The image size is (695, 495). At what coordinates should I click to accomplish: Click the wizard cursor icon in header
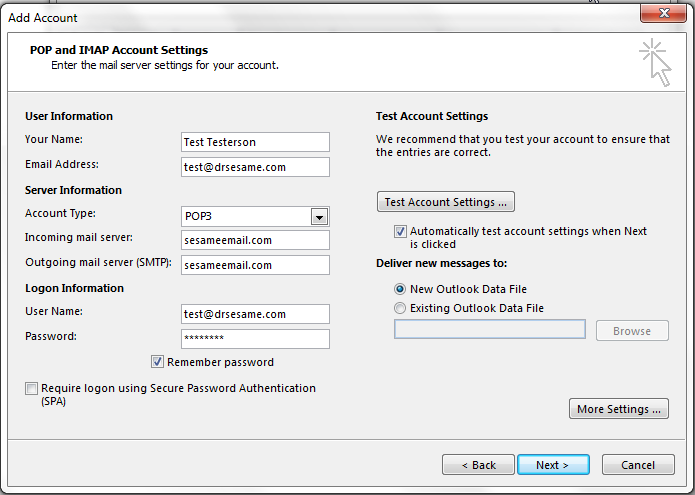coord(655,62)
